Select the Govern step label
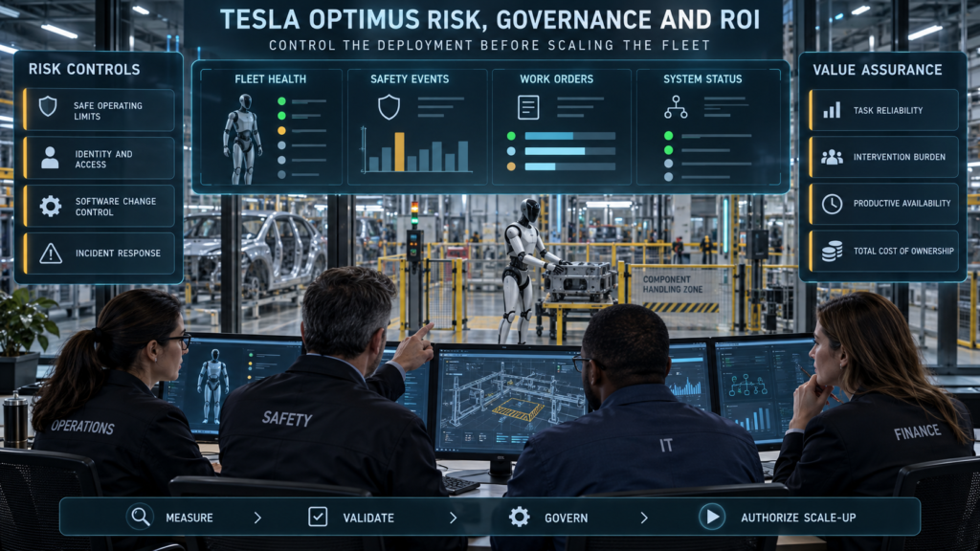 click(566, 518)
